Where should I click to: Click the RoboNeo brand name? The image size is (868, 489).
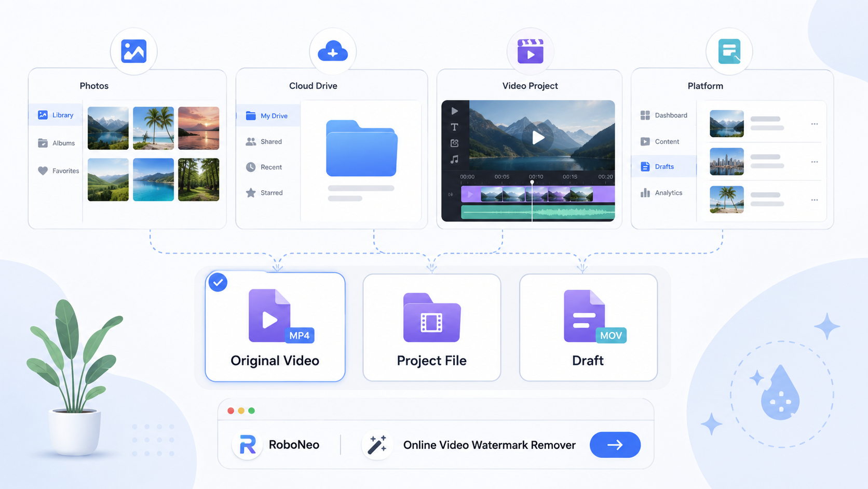click(x=294, y=445)
